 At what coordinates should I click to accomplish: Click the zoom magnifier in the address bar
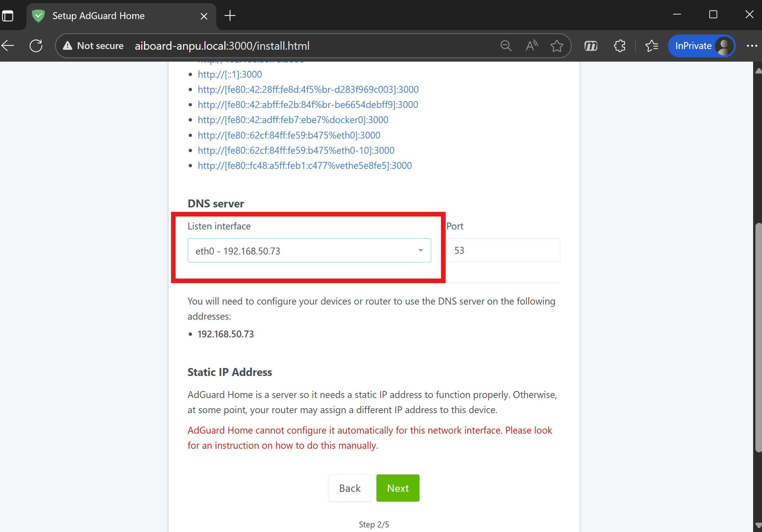point(506,46)
